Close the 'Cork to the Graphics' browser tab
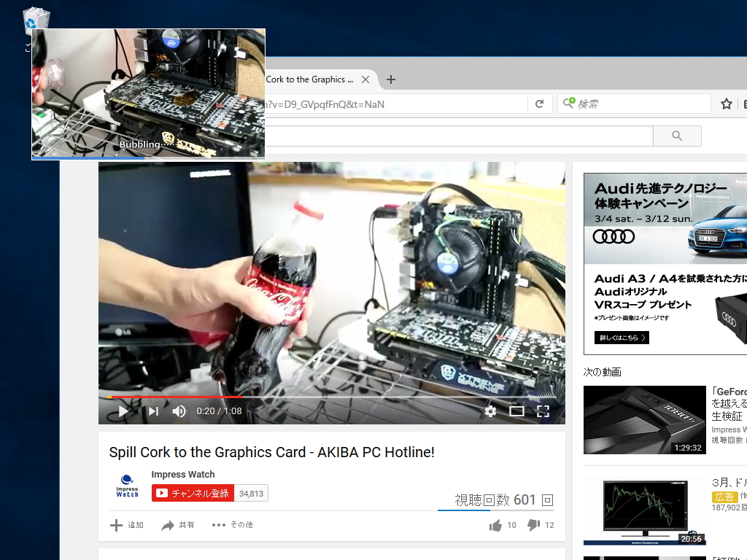This screenshot has width=747, height=560. coord(365,79)
